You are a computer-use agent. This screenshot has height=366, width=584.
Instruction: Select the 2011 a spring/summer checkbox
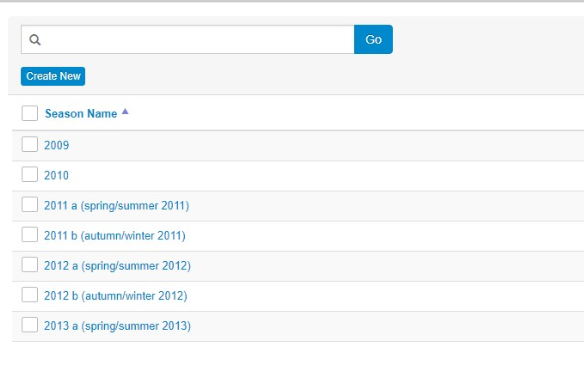30,204
